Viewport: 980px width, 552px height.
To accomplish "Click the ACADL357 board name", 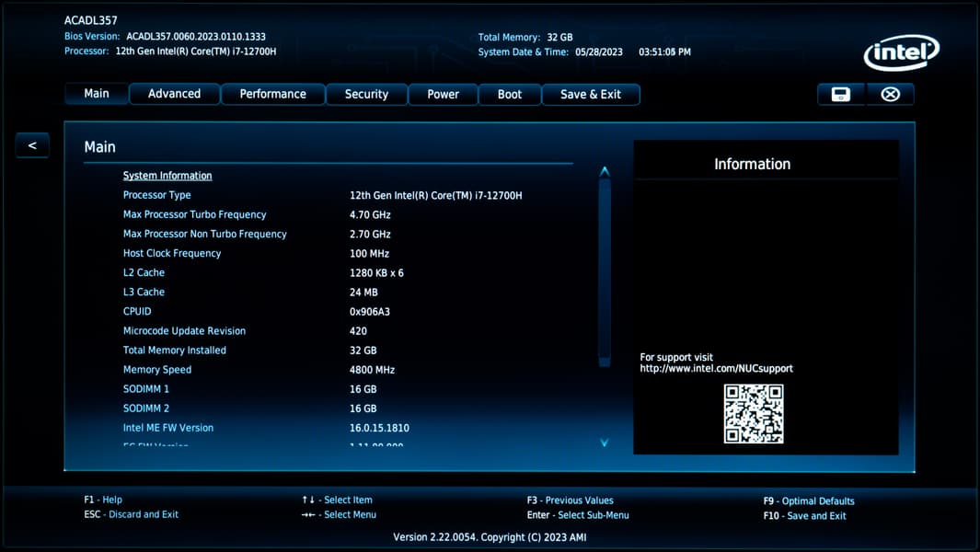I will click(x=90, y=20).
